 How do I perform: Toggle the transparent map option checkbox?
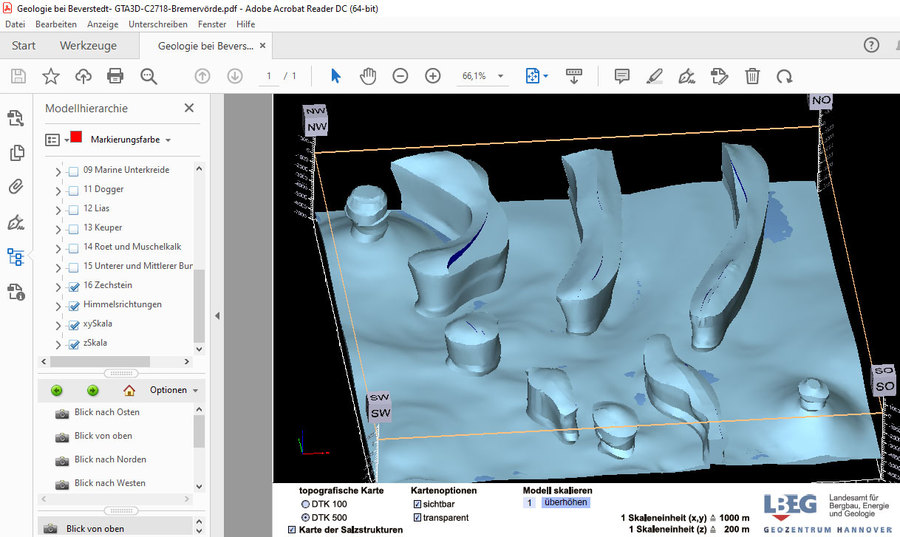click(417, 518)
